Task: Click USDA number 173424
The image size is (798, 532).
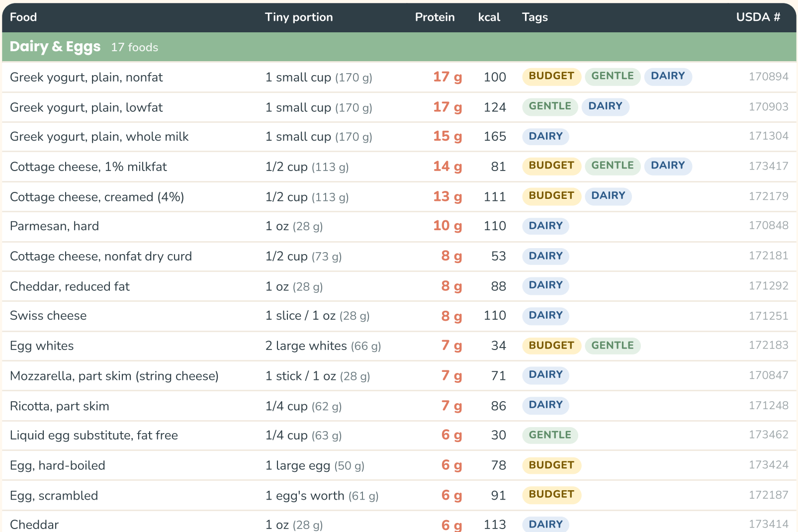Action: tap(769, 465)
